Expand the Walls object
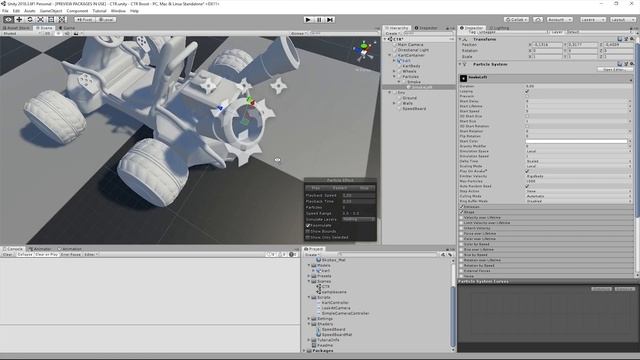Screen dimensions: 640x360 click(394, 103)
